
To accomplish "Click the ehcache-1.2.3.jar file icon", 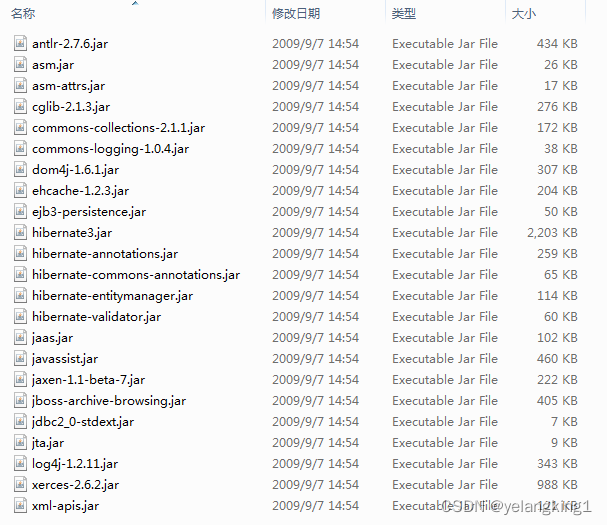I will click(20, 190).
